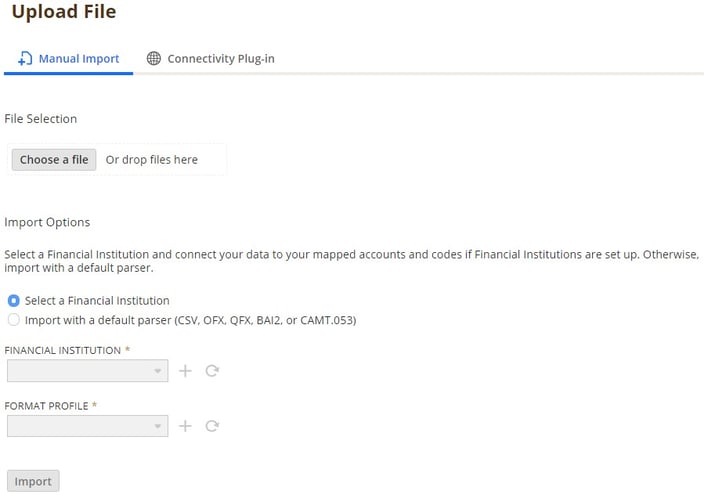
Task: Add a new Format Profile with plus icon
Action: (x=185, y=426)
